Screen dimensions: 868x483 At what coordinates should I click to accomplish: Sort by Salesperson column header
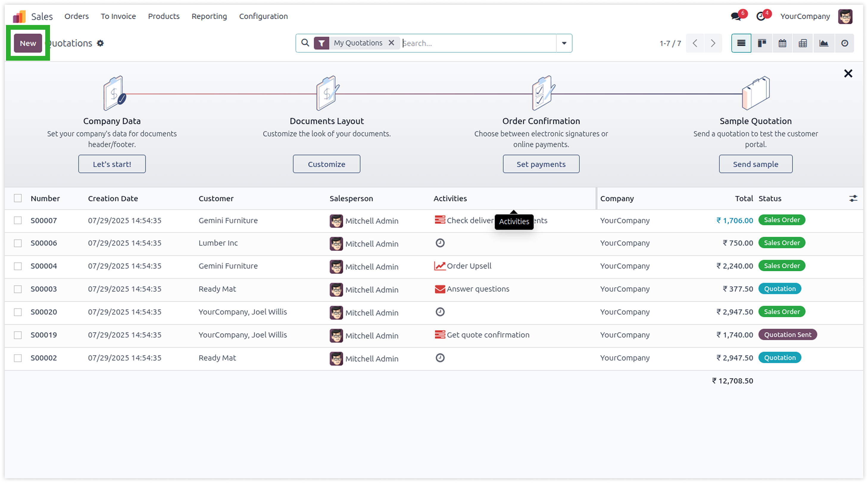(x=351, y=199)
